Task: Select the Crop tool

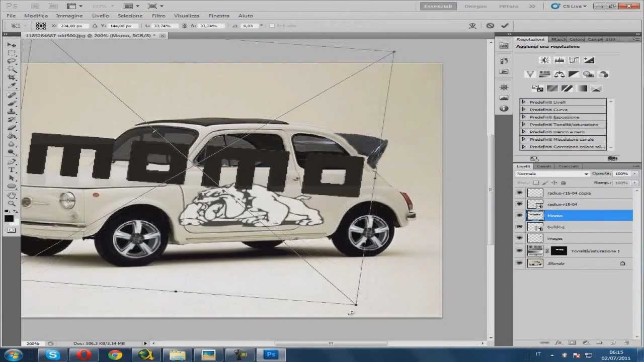Action: pos(11,78)
